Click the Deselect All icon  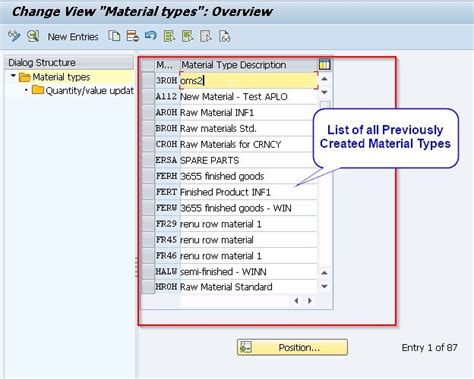pos(206,36)
